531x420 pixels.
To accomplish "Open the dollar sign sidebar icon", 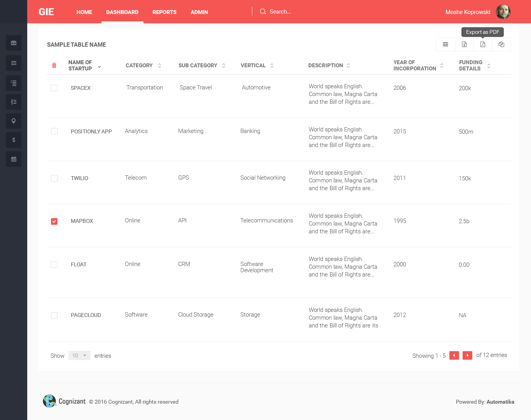I will (x=14, y=140).
